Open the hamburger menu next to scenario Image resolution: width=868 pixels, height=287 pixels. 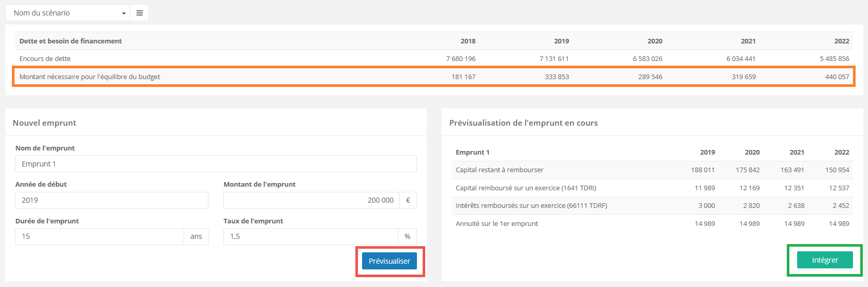(x=139, y=13)
